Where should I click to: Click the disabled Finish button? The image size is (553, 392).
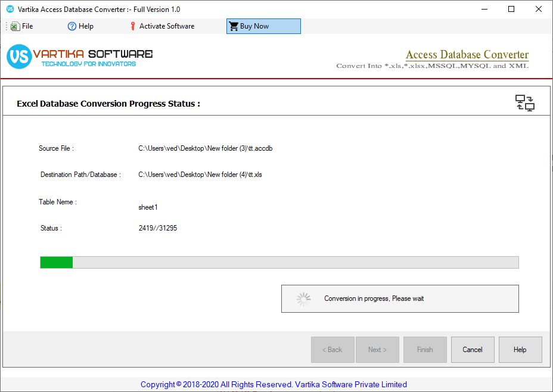pyautogui.click(x=425, y=350)
